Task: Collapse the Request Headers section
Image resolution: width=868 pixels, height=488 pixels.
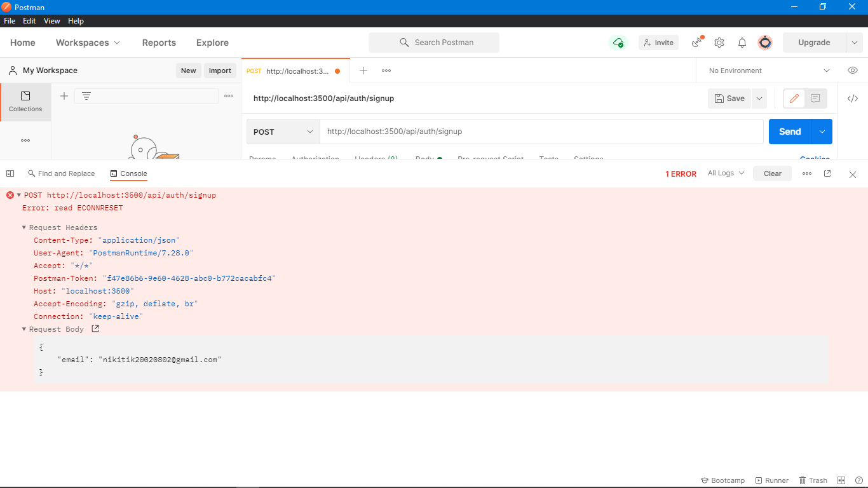Action: coord(24,227)
